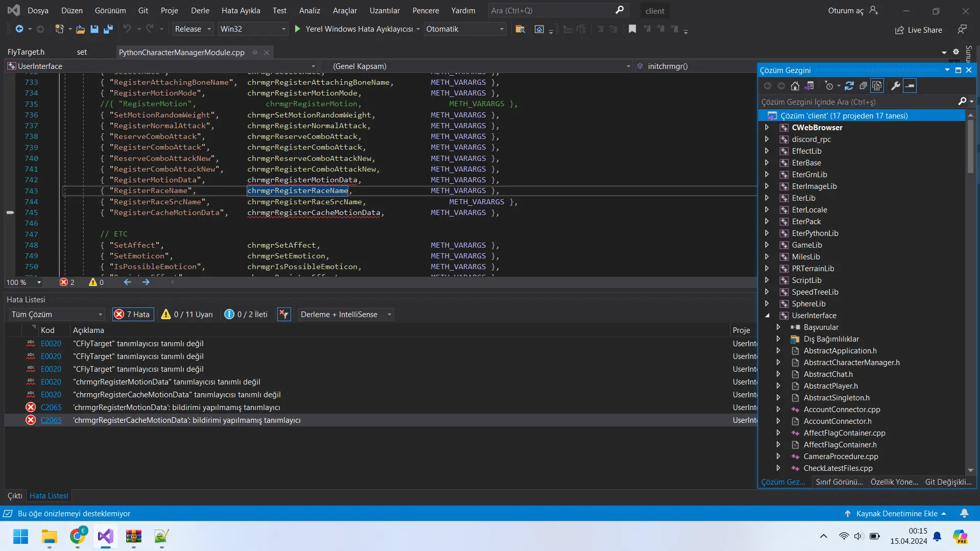Click the Save All toolbar icon
The height and width of the screenshot is (551, 980).
108,29
